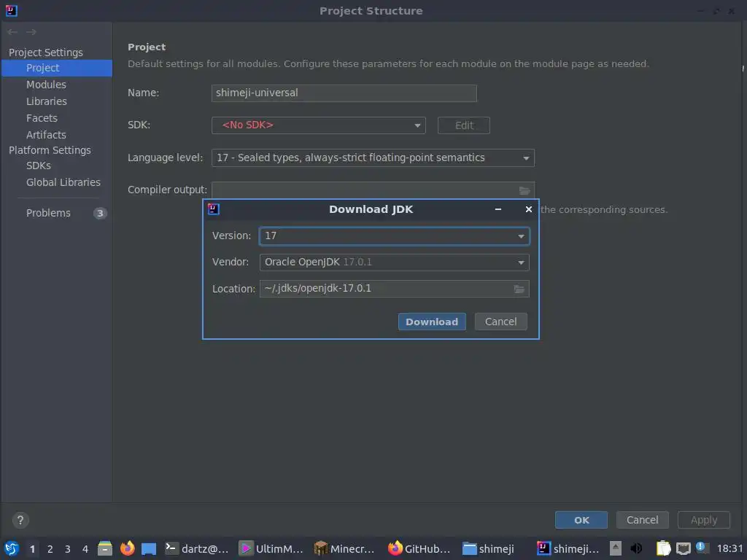This screenshot has width=747, height=560.
Task: Click the SDK Edit button
Action: click(463, 125)
